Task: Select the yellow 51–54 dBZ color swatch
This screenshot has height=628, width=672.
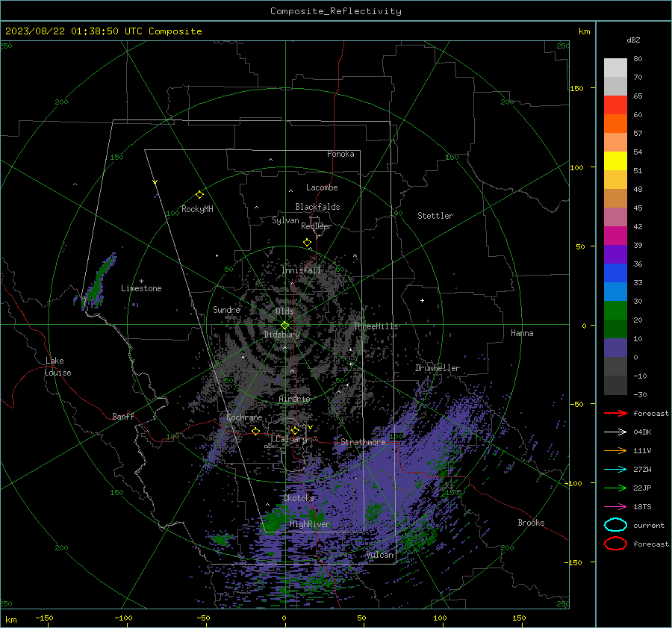Action: coord(615,161)
